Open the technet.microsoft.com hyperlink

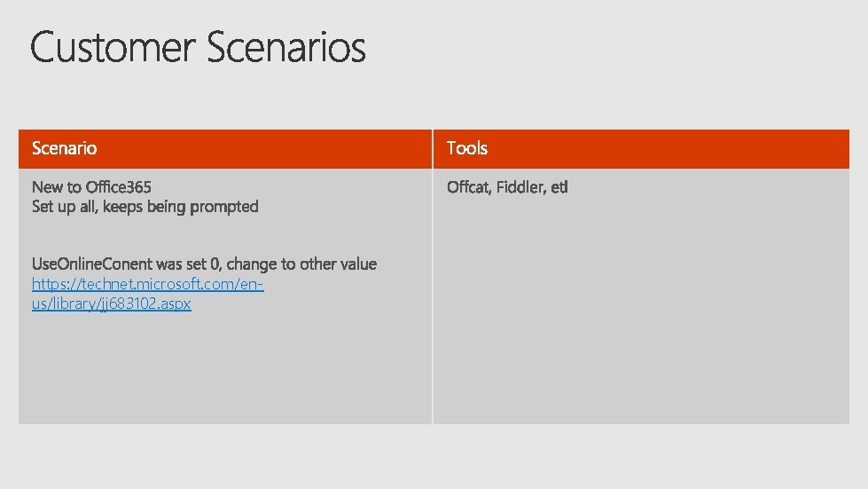[147, 284]
